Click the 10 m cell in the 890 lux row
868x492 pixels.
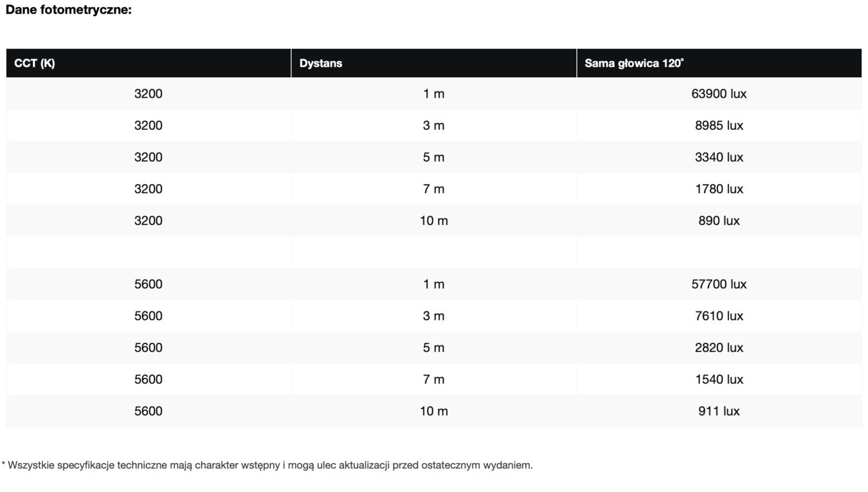434,221
